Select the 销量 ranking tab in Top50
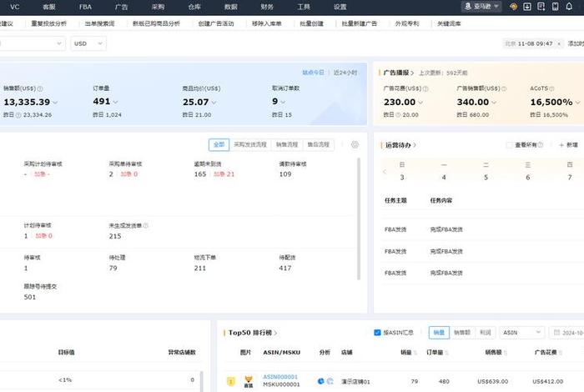Viewport: 584px width, 392px height. 439,333
